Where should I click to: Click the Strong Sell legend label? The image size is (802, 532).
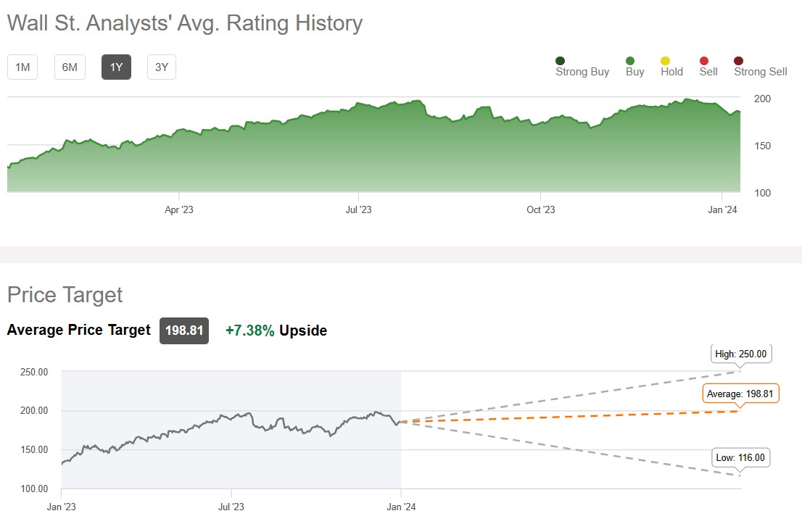[x=760, y=72]
